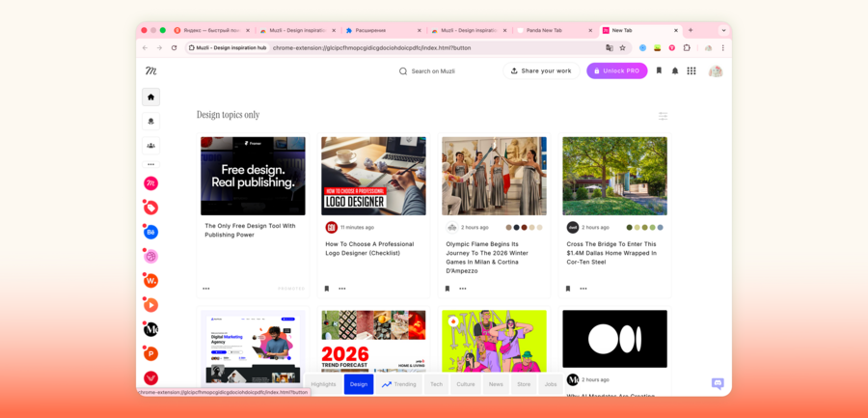
Task: Bookmark the Logo Designer article
Action: (327, 288)
